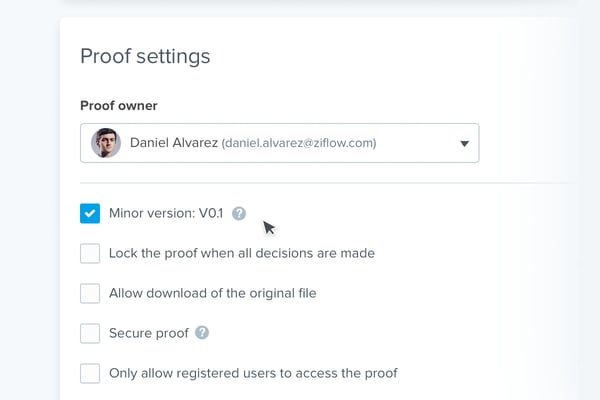This screenshot has width=600, height=400.
Task: Click the help icon beside Minor version
Action: tap(239, 213)
